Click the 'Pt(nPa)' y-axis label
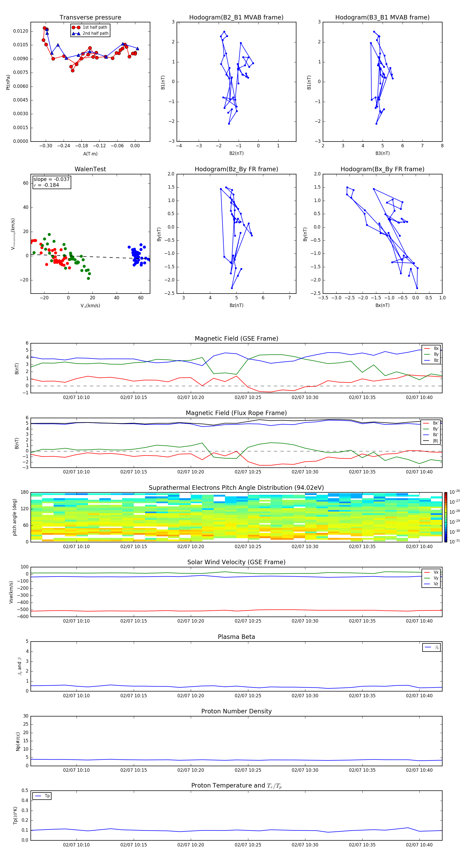Image resolution: width=473 pixels, height=868 pixels. pos(8,82)
